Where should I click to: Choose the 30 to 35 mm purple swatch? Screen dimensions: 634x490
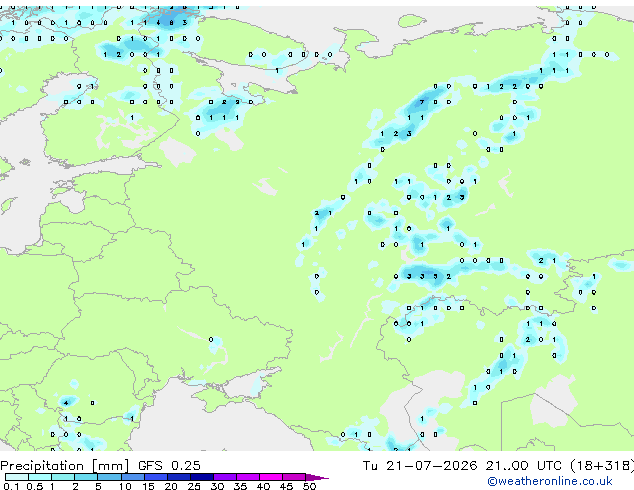click(x=224, y=477)
